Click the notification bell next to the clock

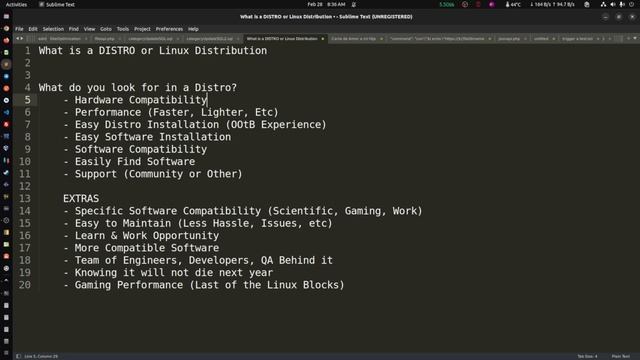(x=353, y=4)
